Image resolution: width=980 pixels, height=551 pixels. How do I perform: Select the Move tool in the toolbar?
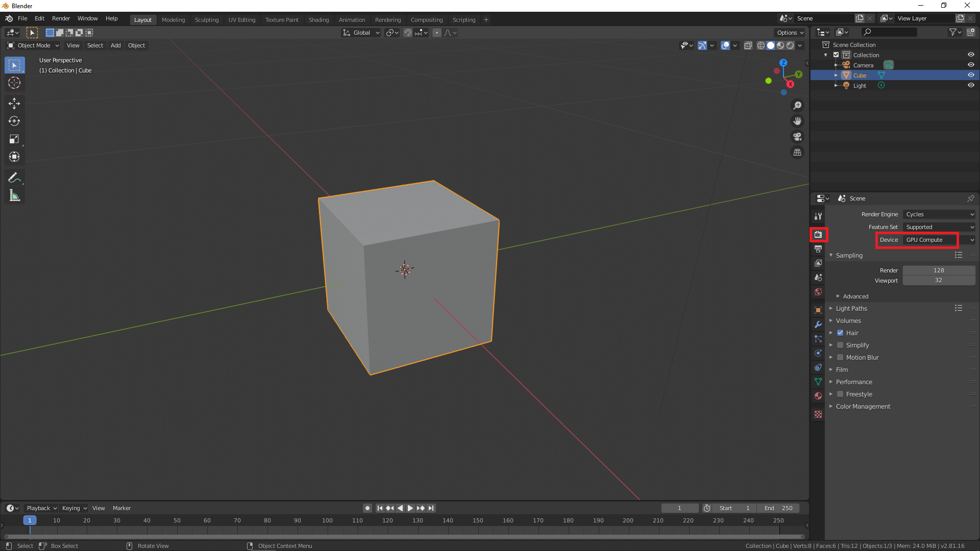(14, 104)
